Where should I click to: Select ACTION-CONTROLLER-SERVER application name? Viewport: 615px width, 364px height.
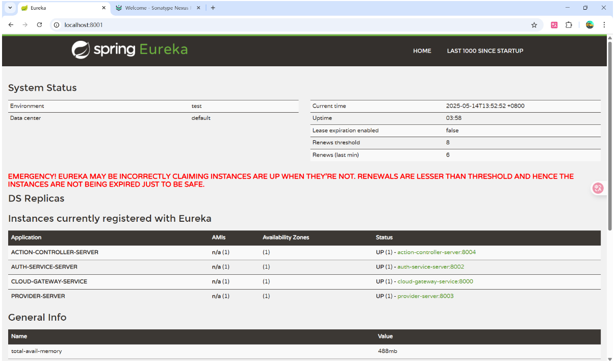[55, 252]
